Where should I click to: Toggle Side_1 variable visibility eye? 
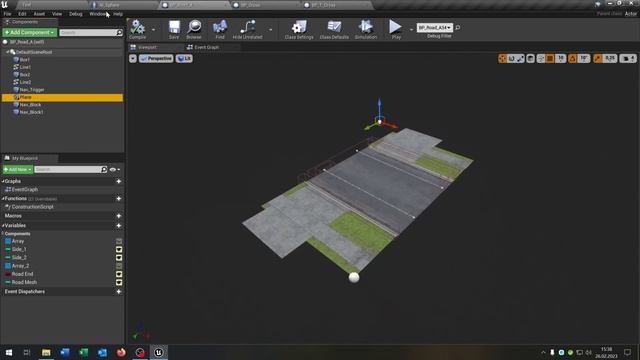coord(119,249)
